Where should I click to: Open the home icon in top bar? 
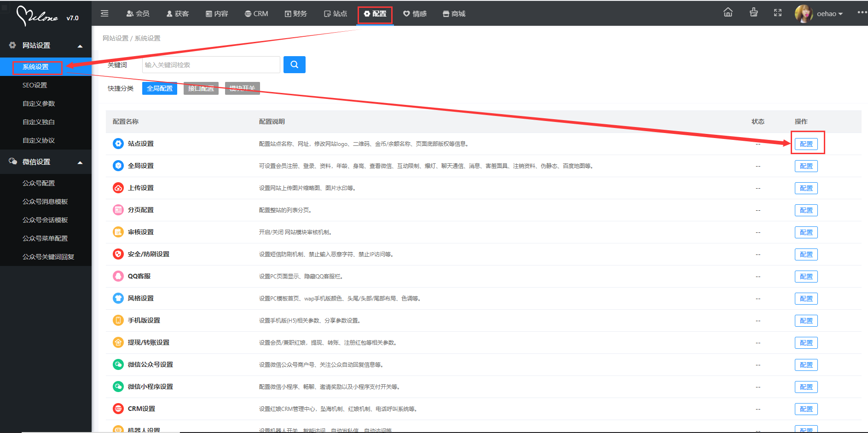728,12
